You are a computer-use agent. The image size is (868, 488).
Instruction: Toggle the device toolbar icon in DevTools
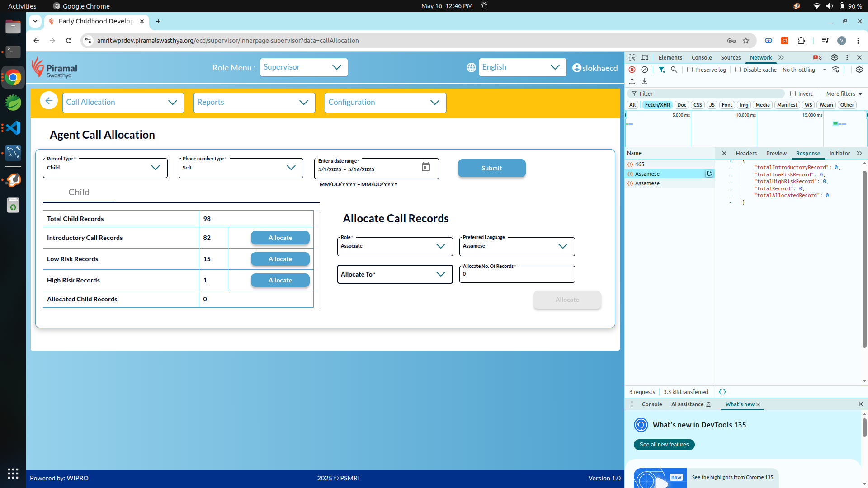[645, 57]
